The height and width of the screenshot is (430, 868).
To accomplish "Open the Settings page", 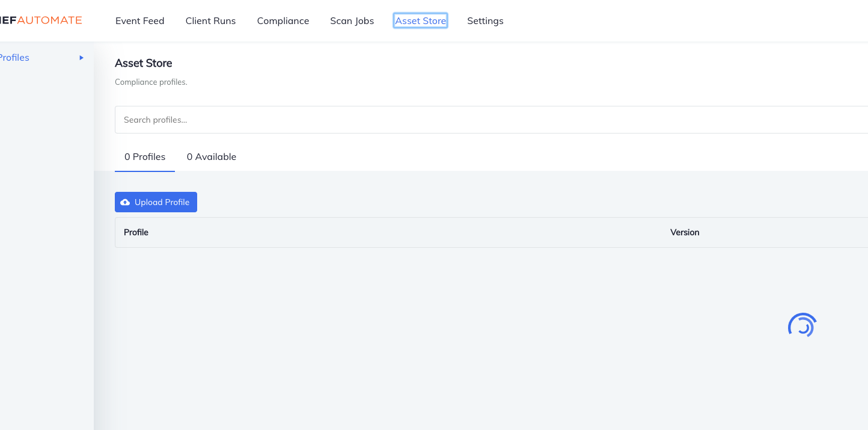I will [485, 20].
